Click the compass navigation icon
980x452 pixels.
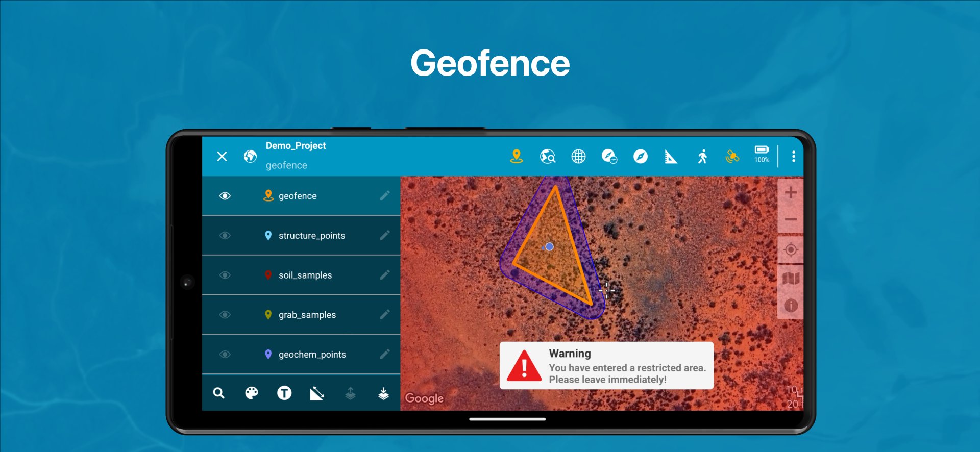pos(640,156)
